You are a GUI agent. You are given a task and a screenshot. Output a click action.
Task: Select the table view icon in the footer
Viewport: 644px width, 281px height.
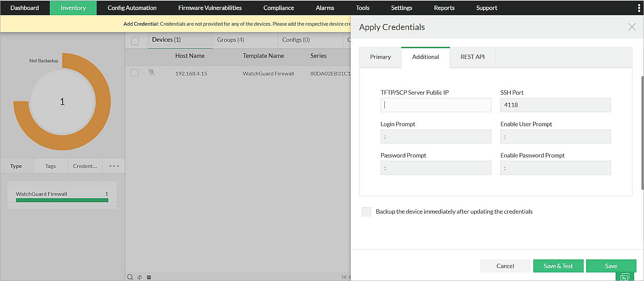pos(148,277)
